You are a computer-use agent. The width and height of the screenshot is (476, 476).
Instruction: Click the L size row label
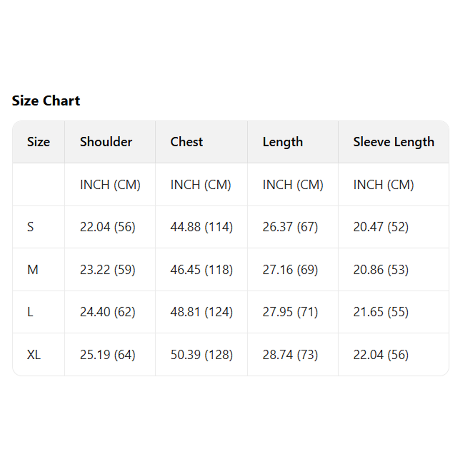point(30,312)
